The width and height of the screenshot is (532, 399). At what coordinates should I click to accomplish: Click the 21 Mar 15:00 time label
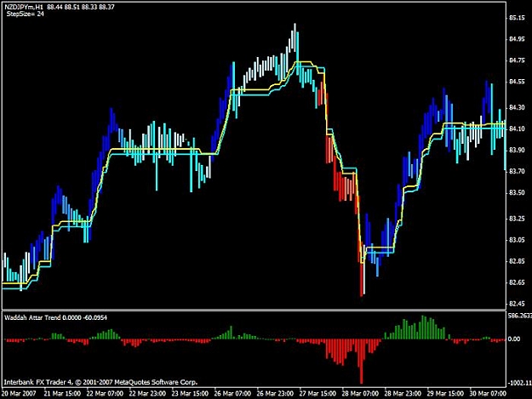click(62, 394)
